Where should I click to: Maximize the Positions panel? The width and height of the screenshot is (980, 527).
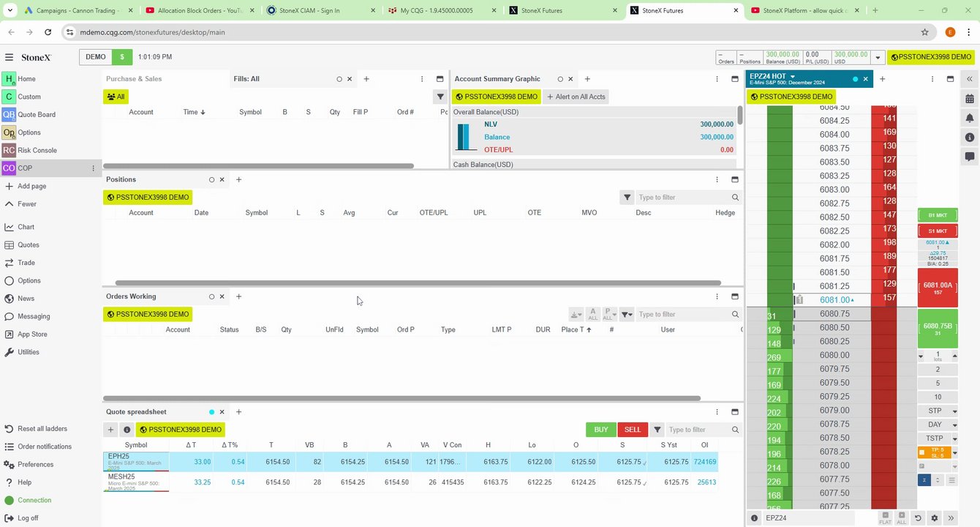(735, 179)
